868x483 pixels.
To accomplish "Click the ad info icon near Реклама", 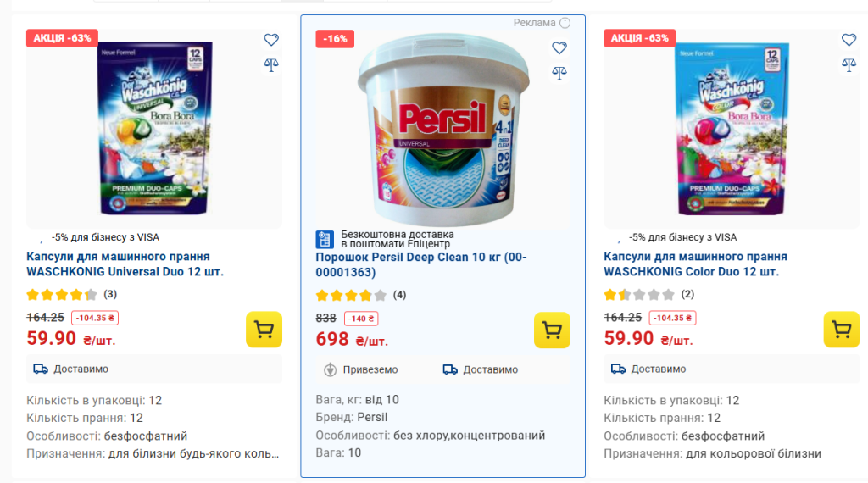I will tap(565, 23).
